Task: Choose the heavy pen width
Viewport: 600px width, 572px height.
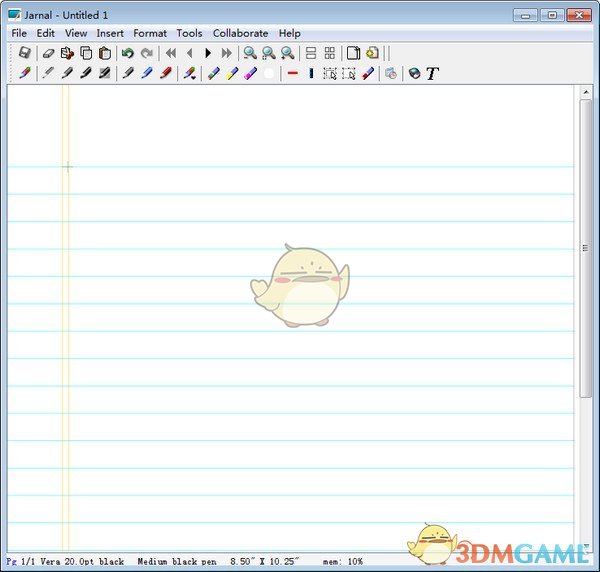Action: point(86,73)
